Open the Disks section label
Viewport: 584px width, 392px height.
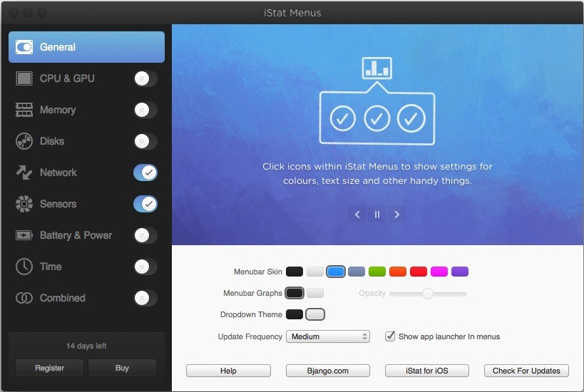click(52, 141)
